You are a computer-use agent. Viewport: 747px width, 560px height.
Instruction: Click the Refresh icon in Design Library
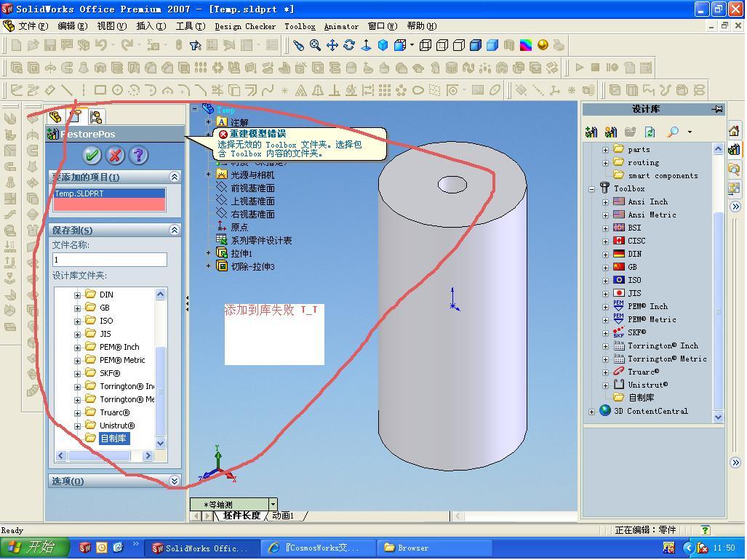pyautogui.click(x=650, y=132)
